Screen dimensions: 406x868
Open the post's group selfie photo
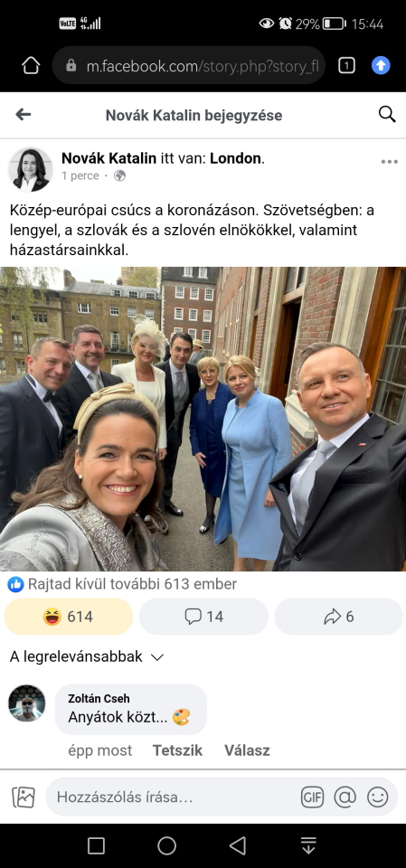(203, 419)
